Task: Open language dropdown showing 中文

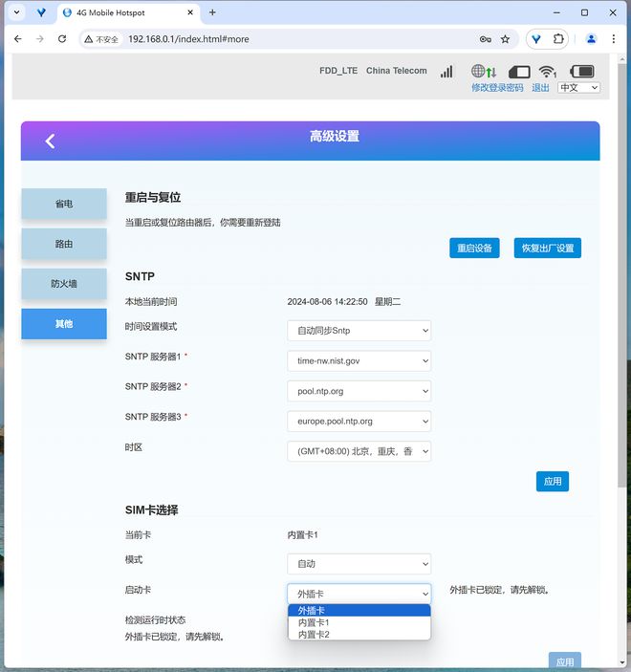Action: coord(578,87)
